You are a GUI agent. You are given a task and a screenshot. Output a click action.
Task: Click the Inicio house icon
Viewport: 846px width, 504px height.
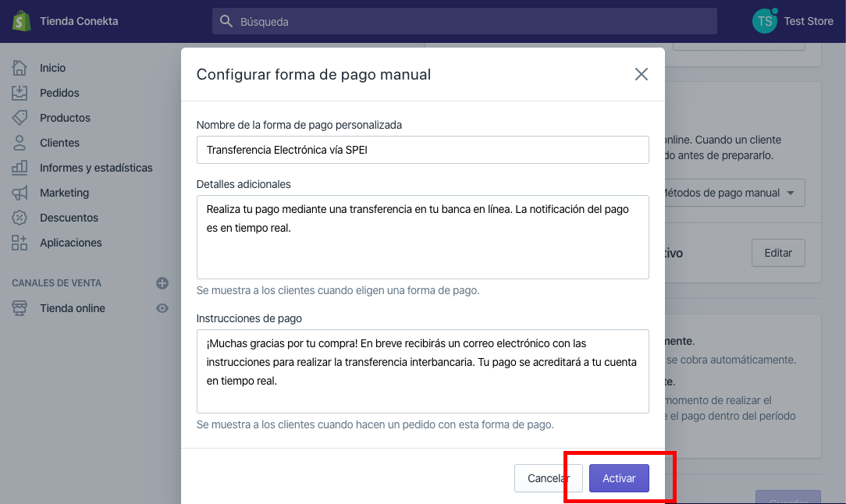tap(20, 68)
